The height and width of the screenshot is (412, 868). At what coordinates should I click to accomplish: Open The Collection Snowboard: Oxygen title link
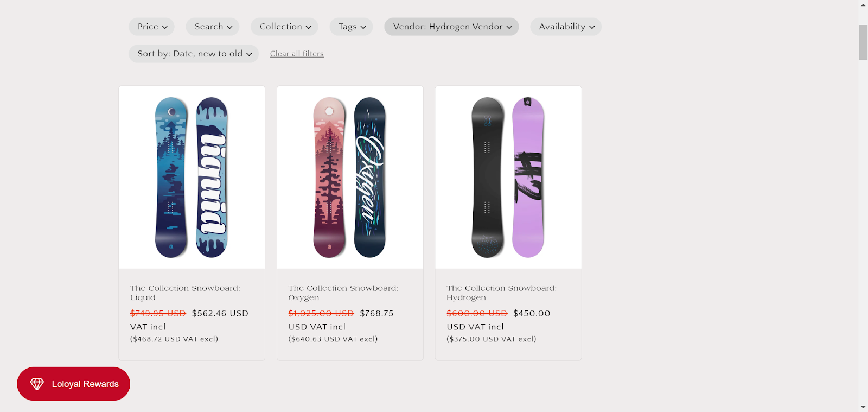(x=343, y=293)
